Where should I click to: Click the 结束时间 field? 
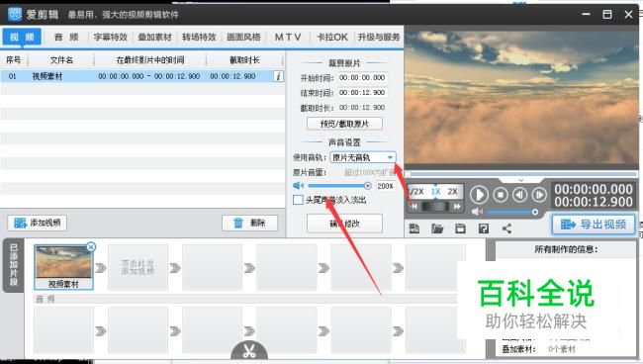[x=362, y=93]
